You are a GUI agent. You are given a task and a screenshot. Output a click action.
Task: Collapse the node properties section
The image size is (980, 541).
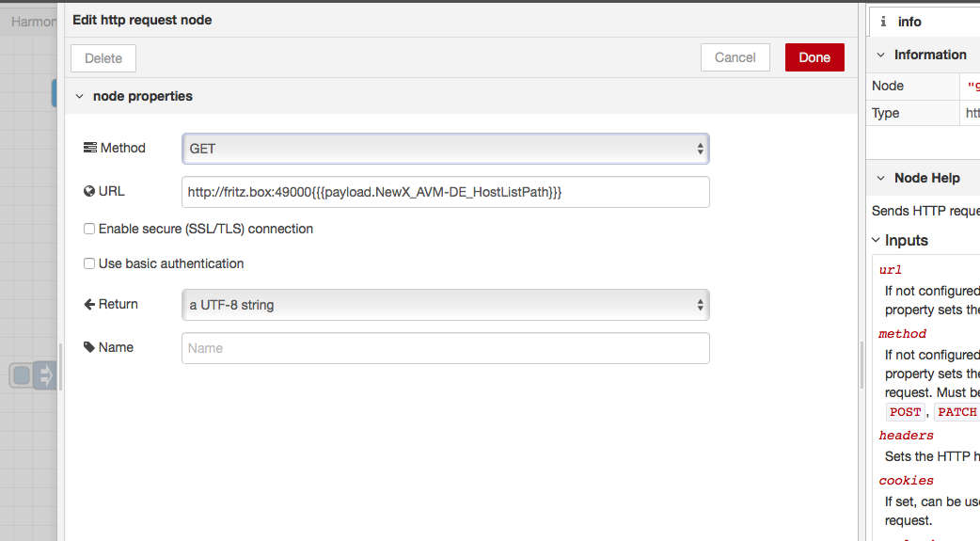tap(79, 96)
